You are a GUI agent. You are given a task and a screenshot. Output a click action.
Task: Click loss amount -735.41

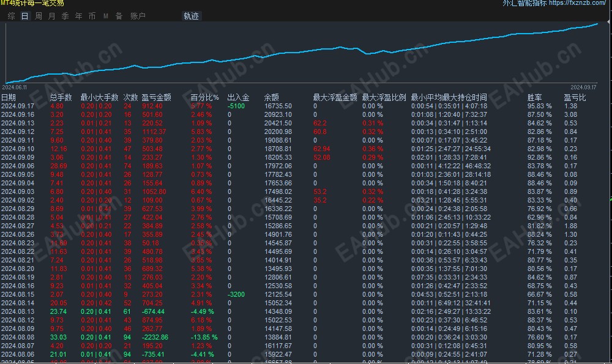[153, 355]
